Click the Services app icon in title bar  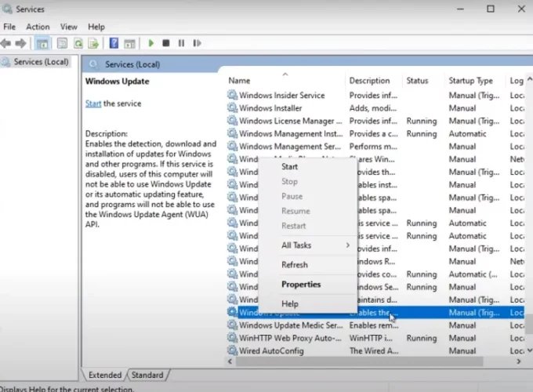pos(7,9)
